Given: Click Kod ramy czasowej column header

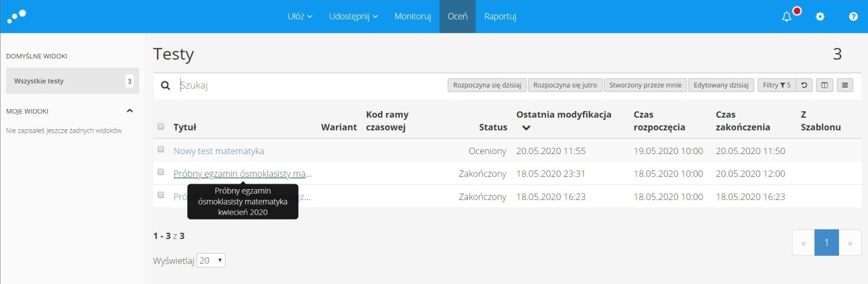Looking at the screenshot, I should point(387,120).
